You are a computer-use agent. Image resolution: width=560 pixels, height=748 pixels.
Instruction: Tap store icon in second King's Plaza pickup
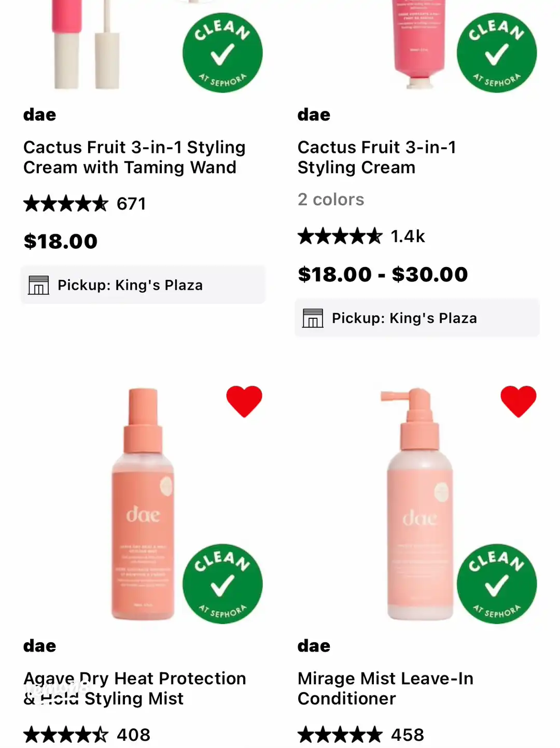[313, 318]
